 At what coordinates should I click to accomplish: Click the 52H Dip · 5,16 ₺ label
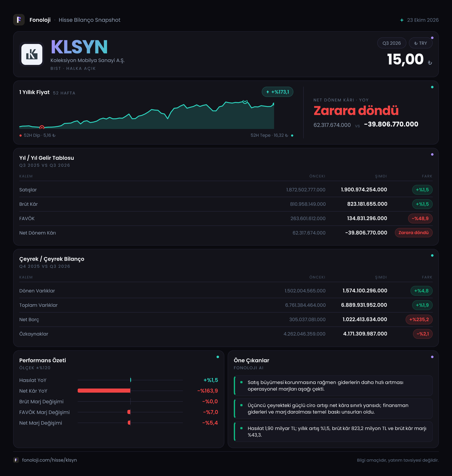click(39, 135)
